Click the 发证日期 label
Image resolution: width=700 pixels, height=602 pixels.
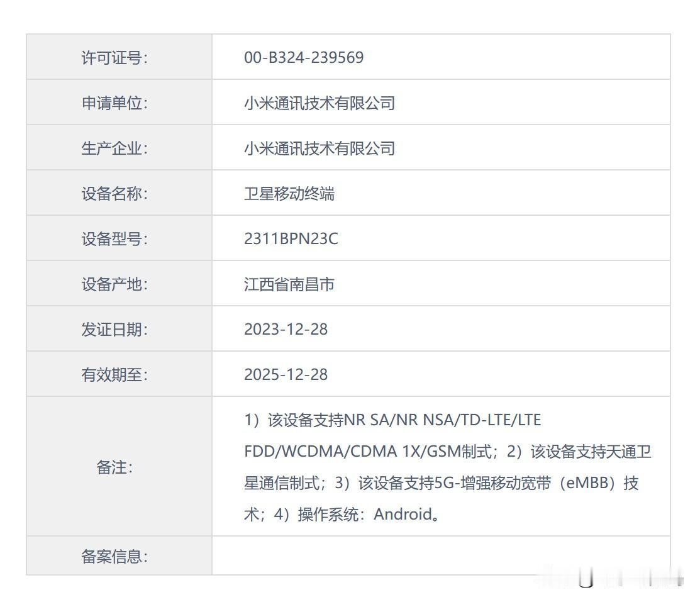point(114,329)
